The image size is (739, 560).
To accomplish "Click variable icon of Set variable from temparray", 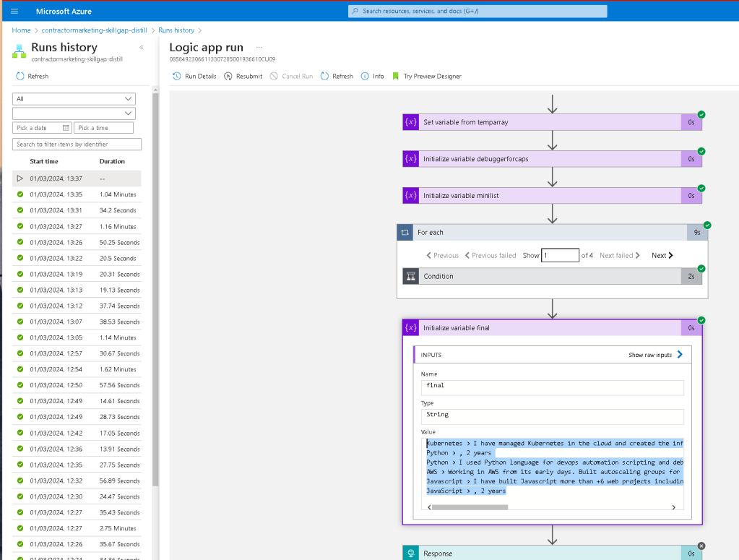I will click(411, 122).
